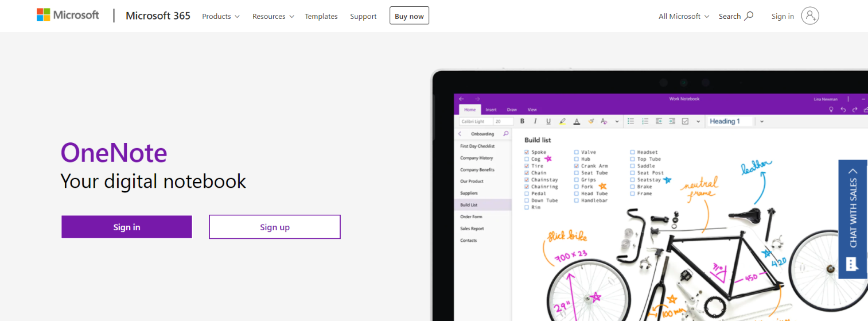Screen dimensions: 868x321
Task: Pick the yellow highlighter color
Action: [x=562, y=121]
